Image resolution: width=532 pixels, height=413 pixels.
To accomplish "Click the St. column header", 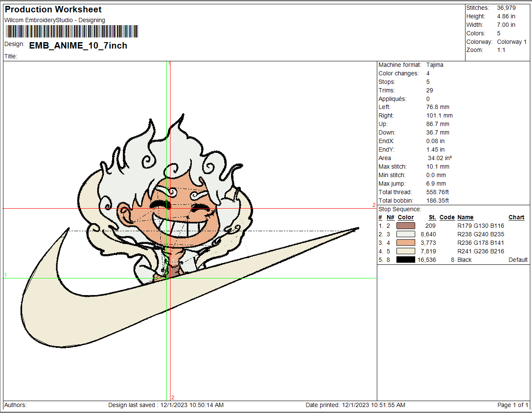I will point(432,217).
